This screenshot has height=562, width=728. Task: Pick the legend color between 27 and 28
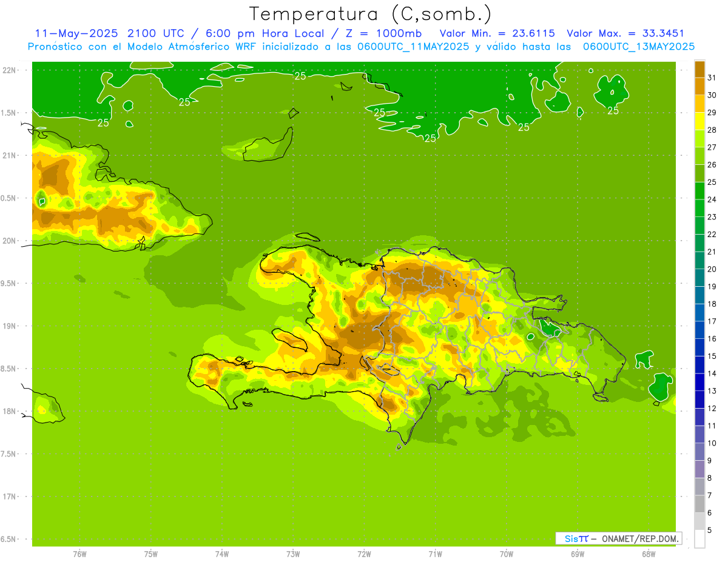[699, 139]
